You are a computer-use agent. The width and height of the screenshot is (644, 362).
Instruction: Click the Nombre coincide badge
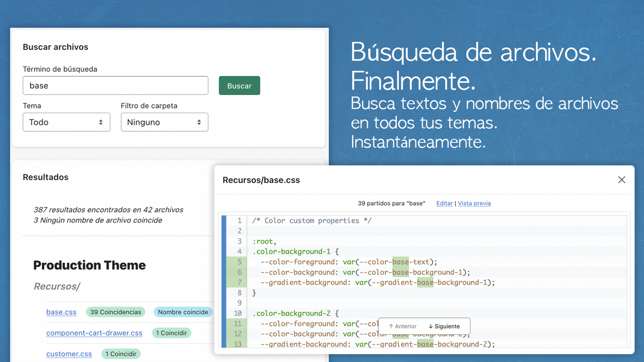[x=183, y=312]
